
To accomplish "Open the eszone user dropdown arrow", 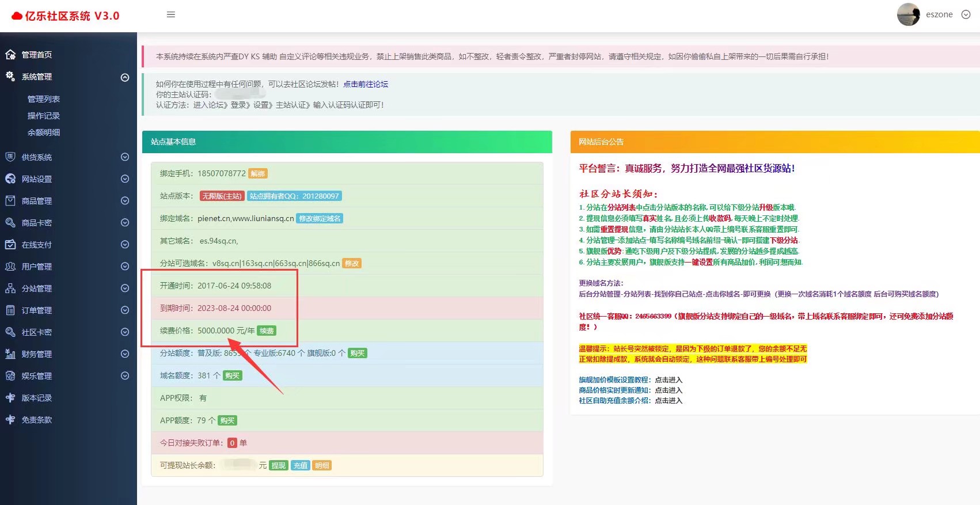I will click(x=966, y=15).
